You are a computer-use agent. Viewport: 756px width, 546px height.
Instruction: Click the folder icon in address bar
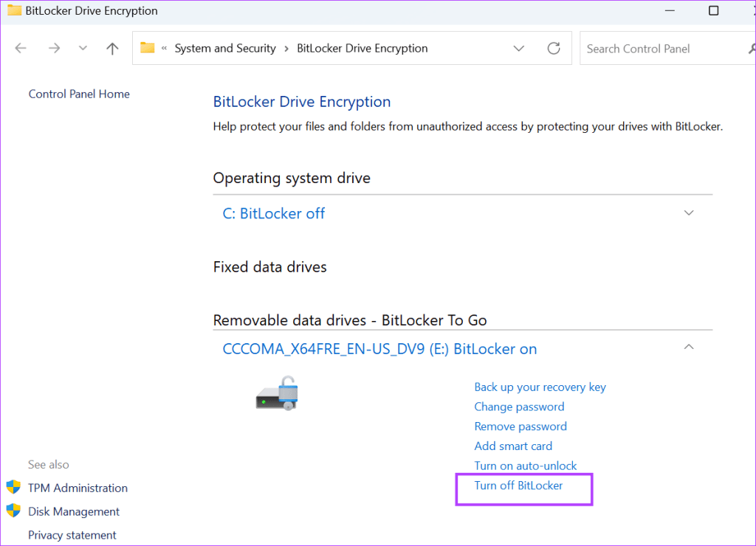(x=148, y=48)
